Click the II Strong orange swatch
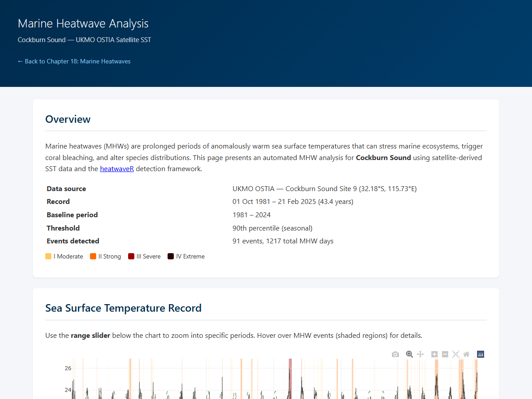This screenshot has height=399, width=532. point(93,256)
